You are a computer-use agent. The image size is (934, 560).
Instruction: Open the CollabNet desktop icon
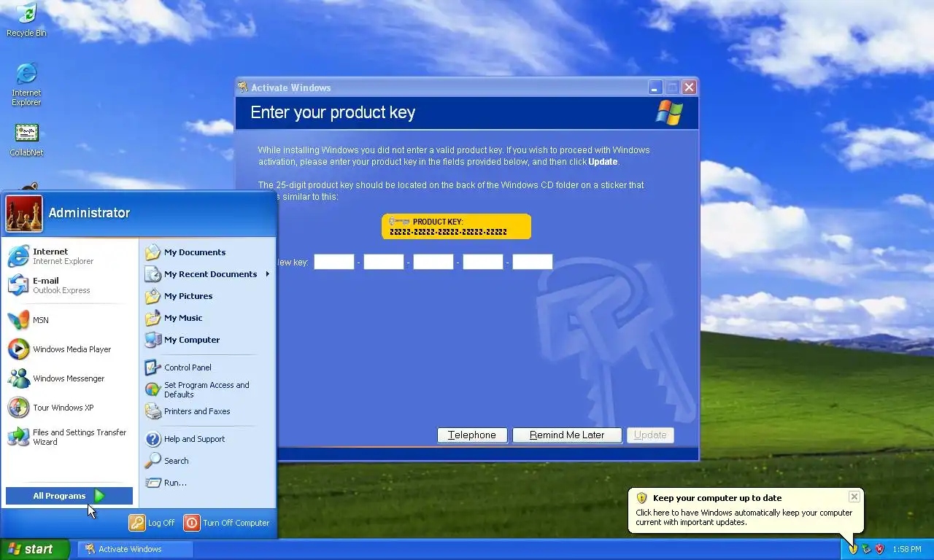pyautogui.click(x=26, y=140)
